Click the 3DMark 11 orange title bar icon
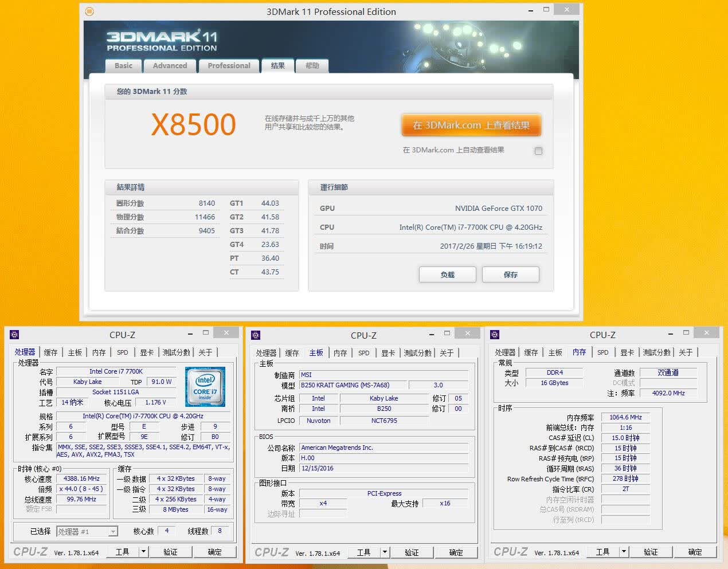This screenshot has height=569, width=728. point(89,11)
